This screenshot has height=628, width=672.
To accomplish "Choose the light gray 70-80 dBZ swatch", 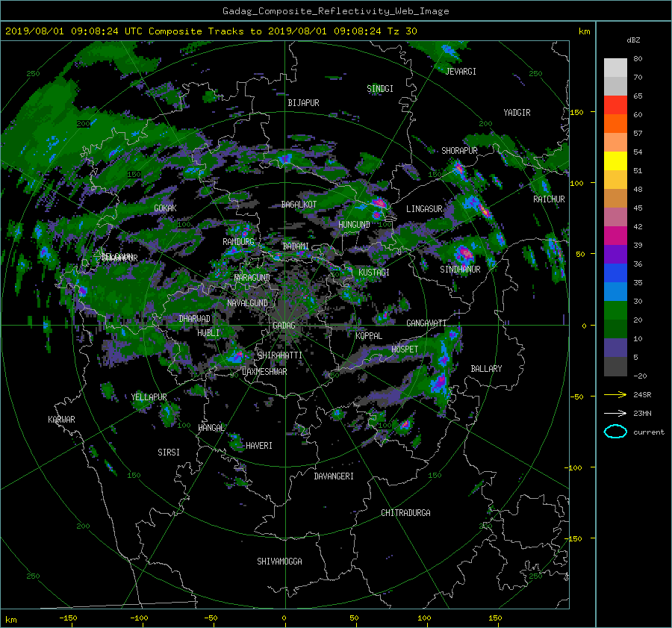I will click(615, 68).
